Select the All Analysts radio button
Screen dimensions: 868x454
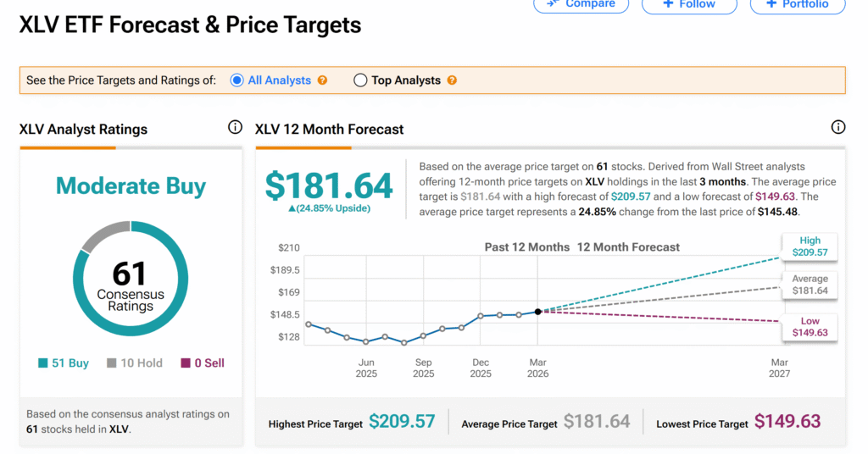(x=236, y=80)
